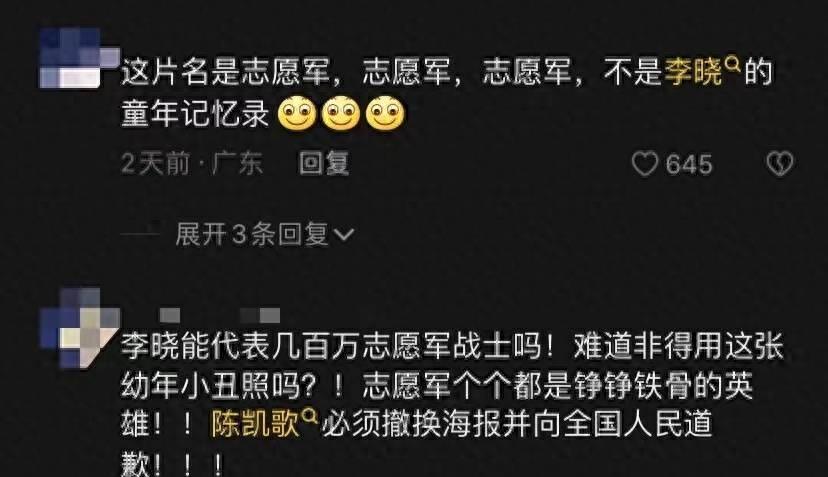Open the highlighted 陈凯歌 keyword link
The image size is (828, 477).
256,423
